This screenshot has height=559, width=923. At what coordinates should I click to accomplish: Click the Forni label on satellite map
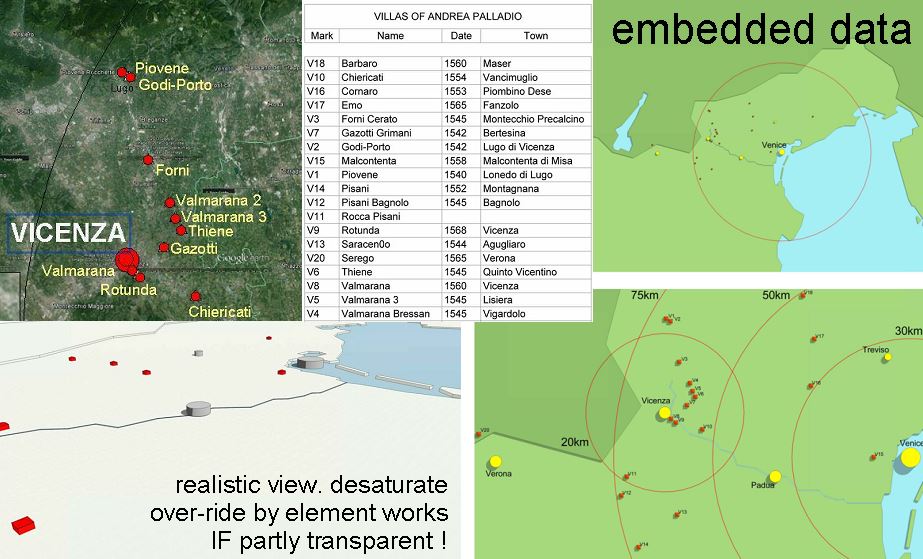pos(172,171)
